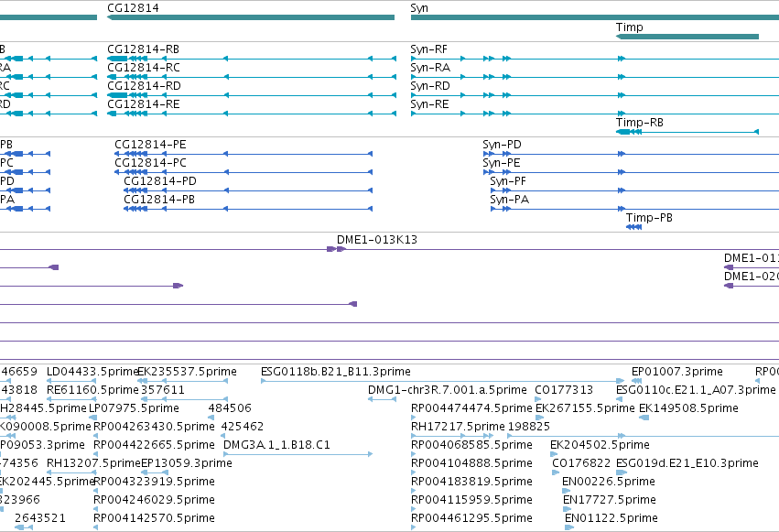Select the Syn-RD transcript label
This screenshot has height=532, width=779.
click(x=430, y=86)
